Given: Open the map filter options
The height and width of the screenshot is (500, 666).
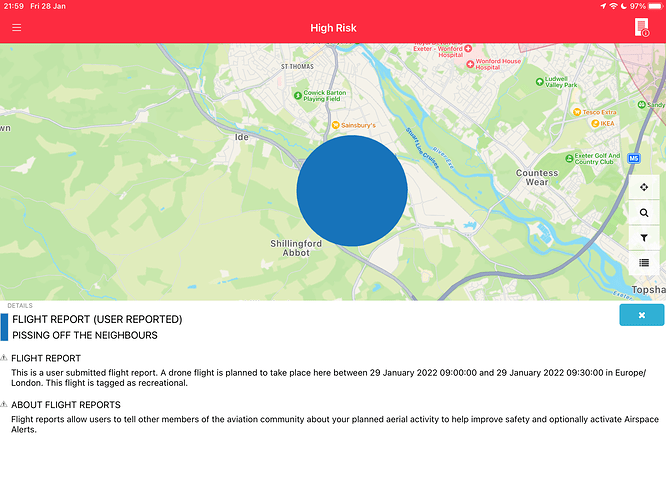Looking at the screenshot, I should click(x=644, y=238).
